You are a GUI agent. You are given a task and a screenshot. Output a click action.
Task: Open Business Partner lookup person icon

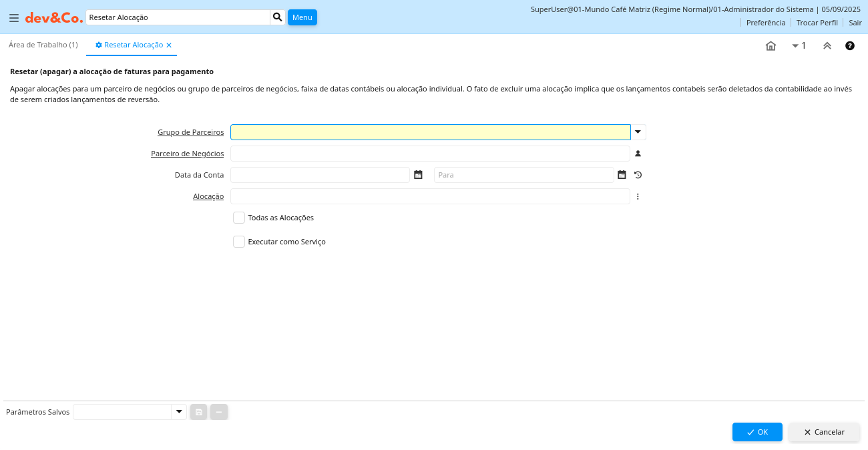pyautogui.click(x=638, y=154)
